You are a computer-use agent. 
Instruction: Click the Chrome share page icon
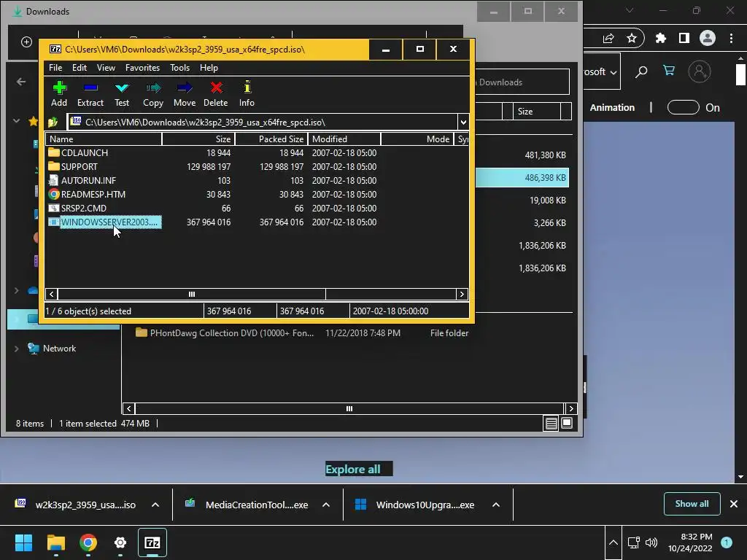(x=608, y=38)
